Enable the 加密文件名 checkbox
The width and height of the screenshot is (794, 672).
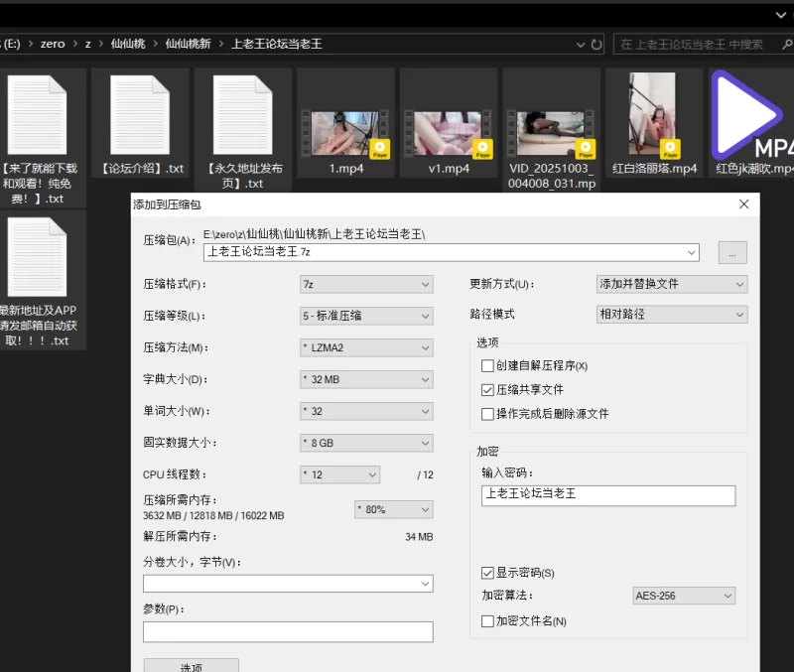[x=487, y=621]
